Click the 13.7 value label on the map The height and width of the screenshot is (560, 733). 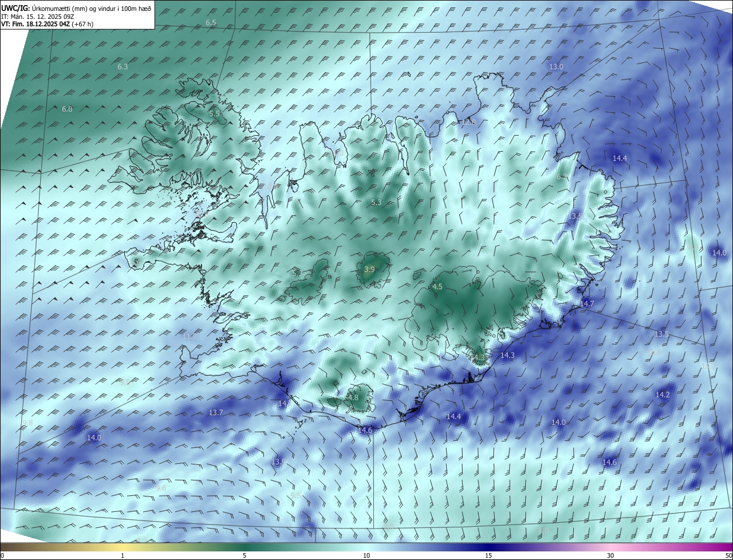pyautogui.click(x=216, y=413)
